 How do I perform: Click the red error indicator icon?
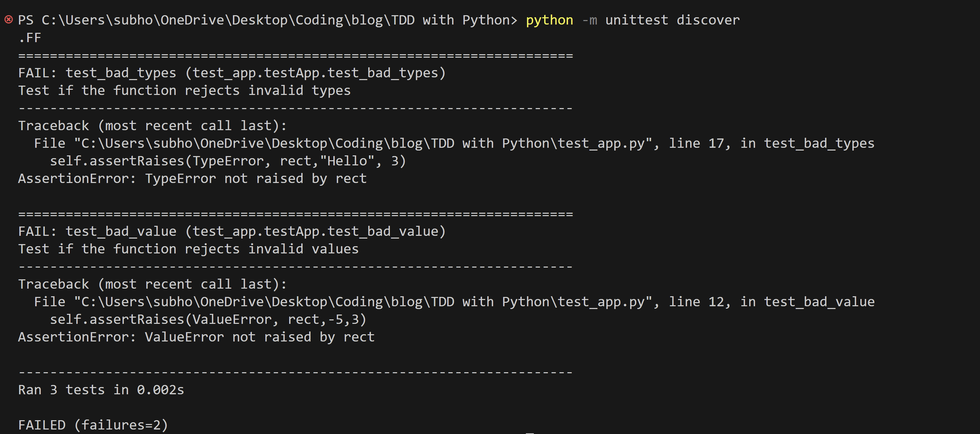tap(8, 19)
